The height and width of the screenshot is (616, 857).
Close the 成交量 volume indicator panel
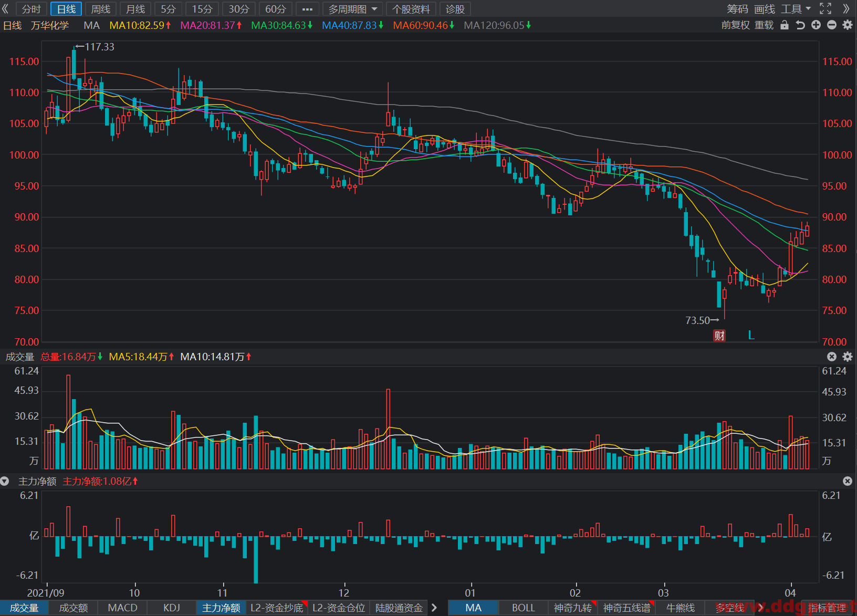click(x=832, y=357)
